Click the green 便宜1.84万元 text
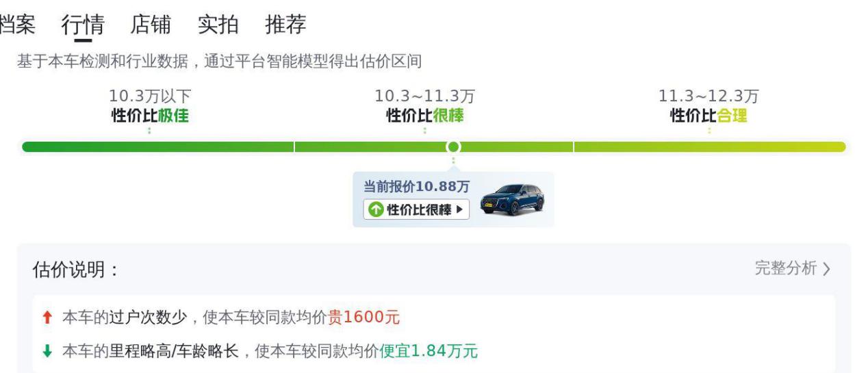Viewport: 868px width, 373px height. click(429, 352)
